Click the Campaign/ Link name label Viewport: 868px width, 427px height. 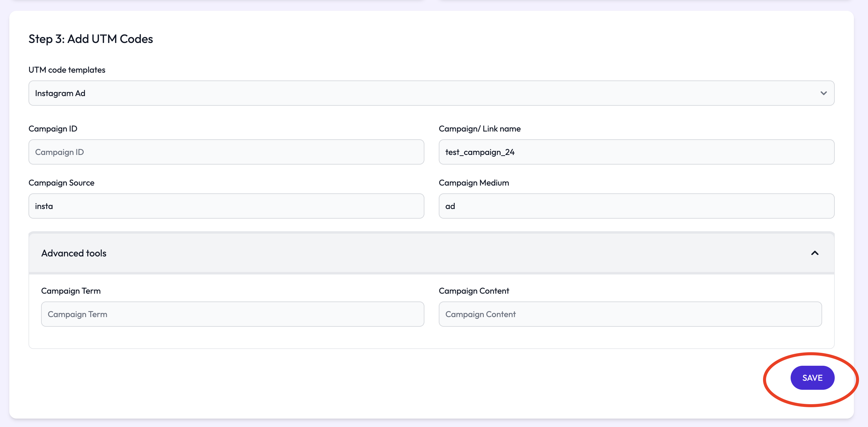coord(479,129)
